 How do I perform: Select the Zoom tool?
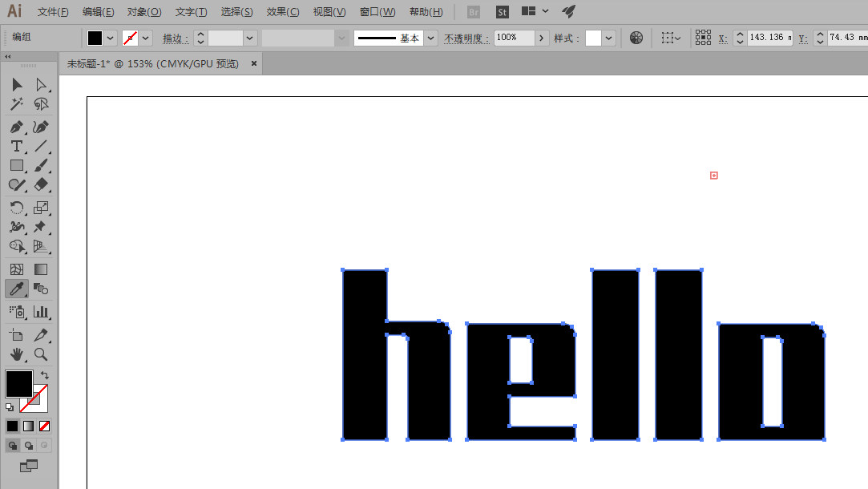click(x=41, y=354)
